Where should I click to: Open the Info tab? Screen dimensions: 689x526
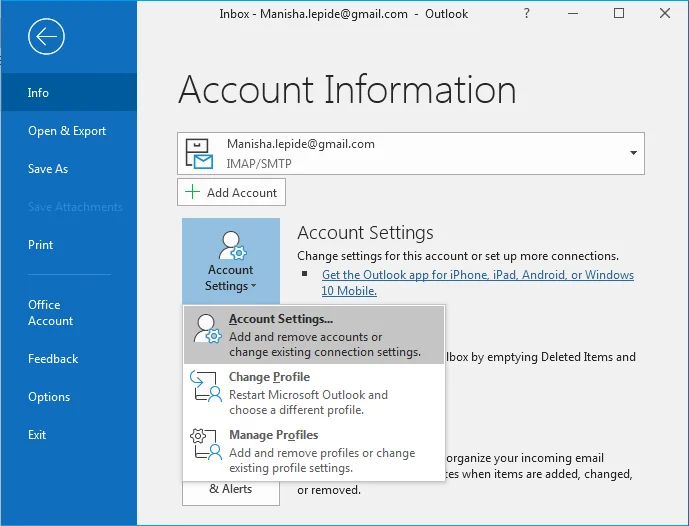[x=69, y=92]
